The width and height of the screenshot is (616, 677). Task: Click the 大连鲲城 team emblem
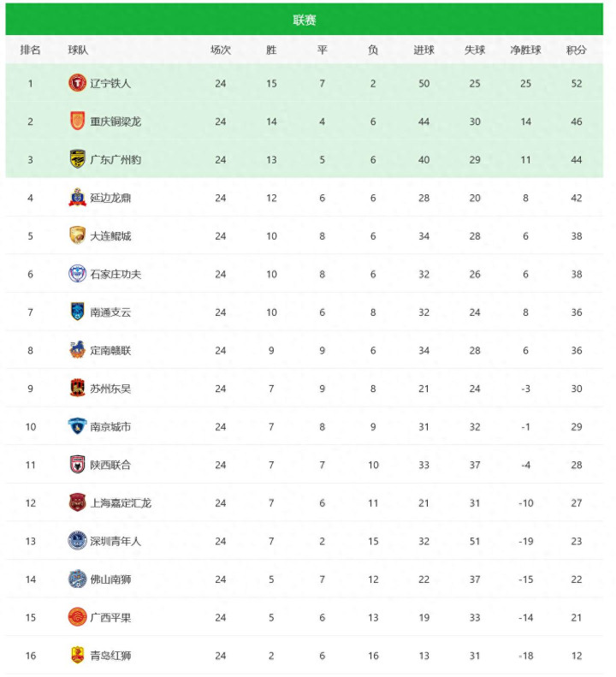[78, 235]
